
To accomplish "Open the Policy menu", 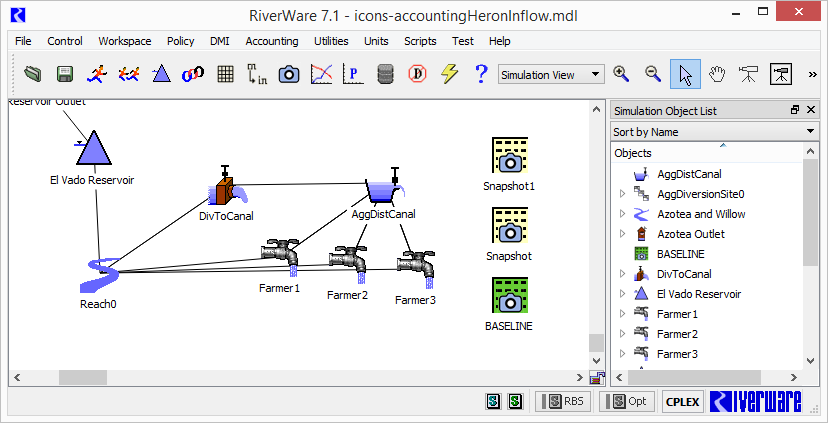I will [x=181, y=41].
